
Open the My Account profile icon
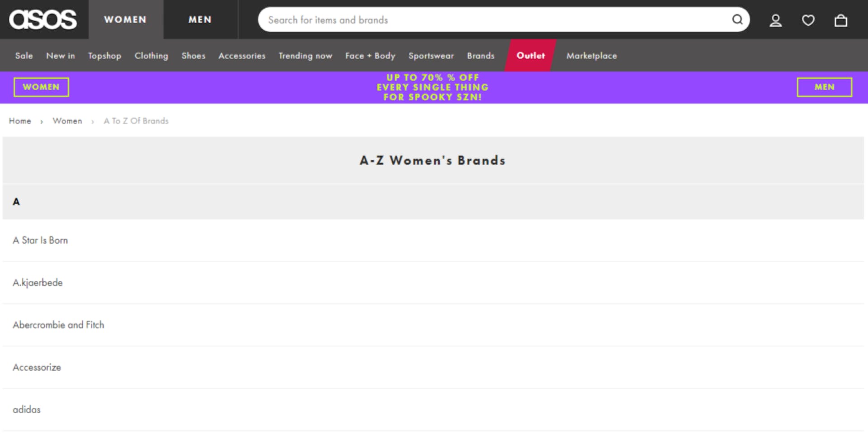[x=776, y=20]
